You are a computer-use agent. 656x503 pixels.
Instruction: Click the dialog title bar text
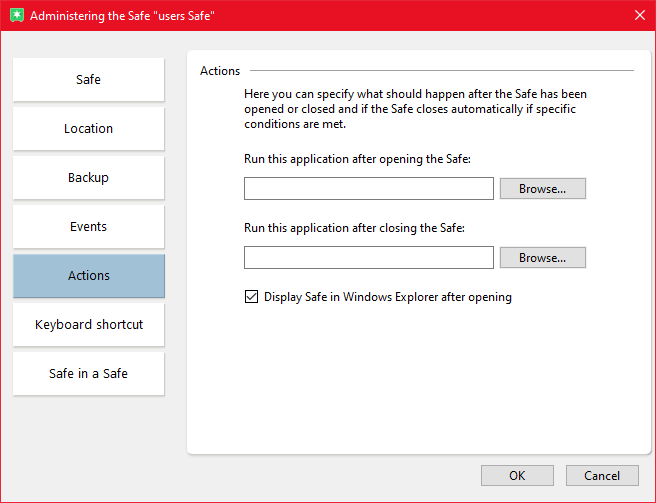click(x=122, y=16)
